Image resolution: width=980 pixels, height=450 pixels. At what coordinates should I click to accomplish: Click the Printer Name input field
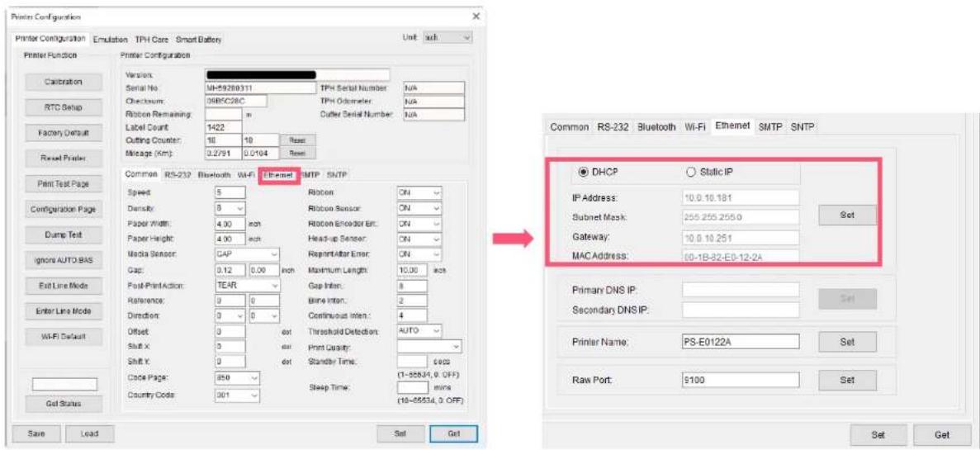(x=741, y=342)
